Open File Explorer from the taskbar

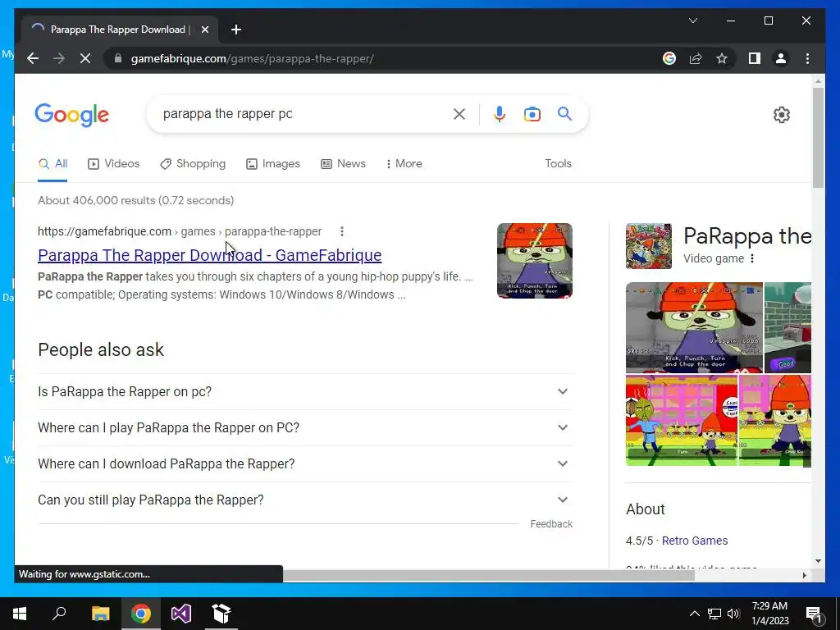pyautogui.click(x=100, y=614)
